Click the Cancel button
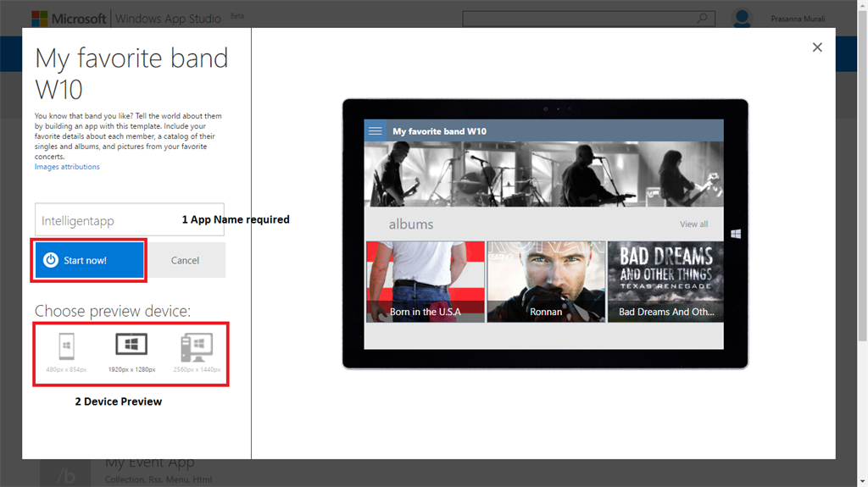This screenshot has height=487, width=868. (x=185, y=260)
